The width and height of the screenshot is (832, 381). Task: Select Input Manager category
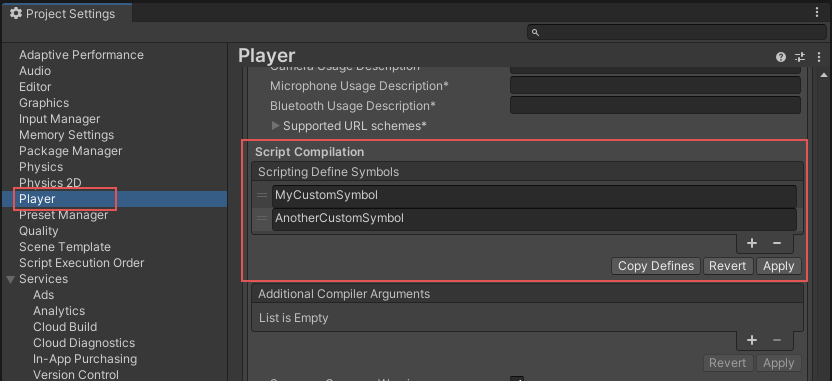59,119
